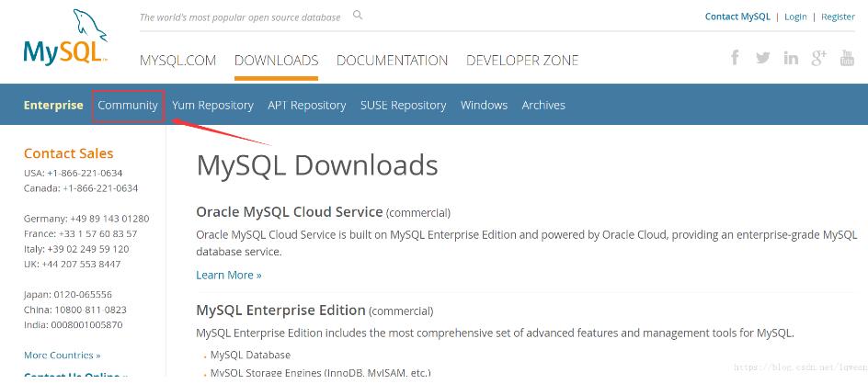Open the MySQL Facebook page icon

pyautogui.click(x=735, y=58)
